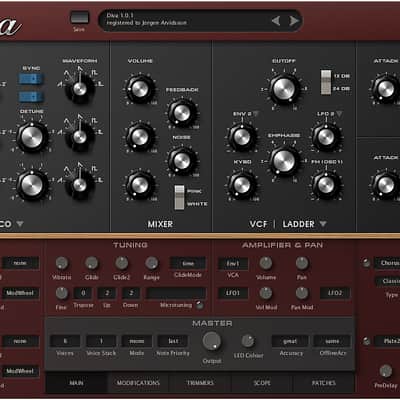
Task: Open the ENV 2 modulation source dropdown
Action: 256,114
